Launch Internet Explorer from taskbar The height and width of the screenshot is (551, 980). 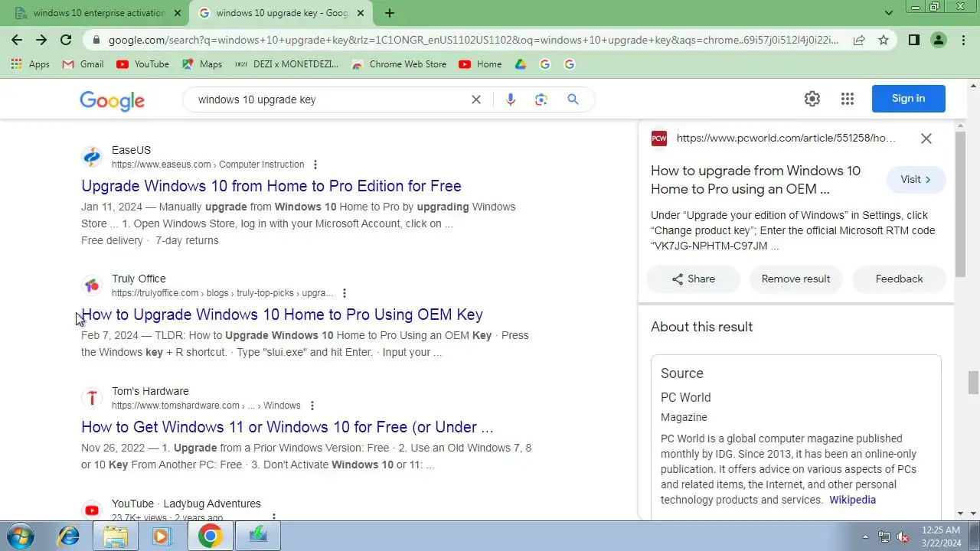(x=69, y=536)
